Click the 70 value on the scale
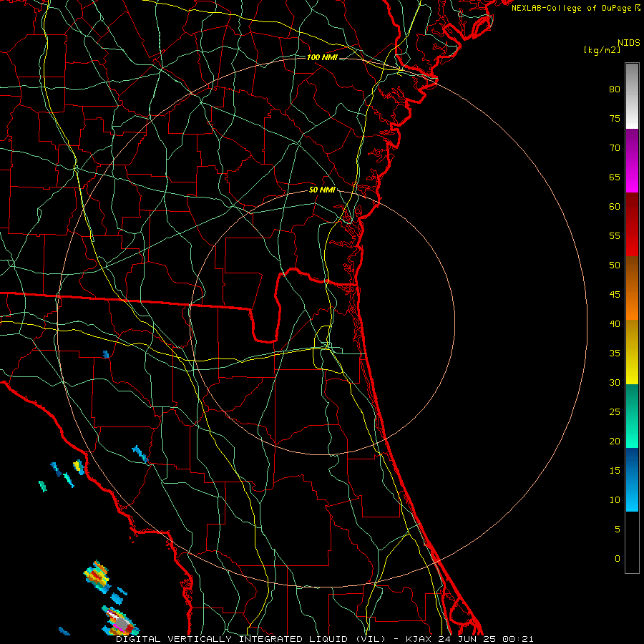644x644 pixels. (615, 148)
